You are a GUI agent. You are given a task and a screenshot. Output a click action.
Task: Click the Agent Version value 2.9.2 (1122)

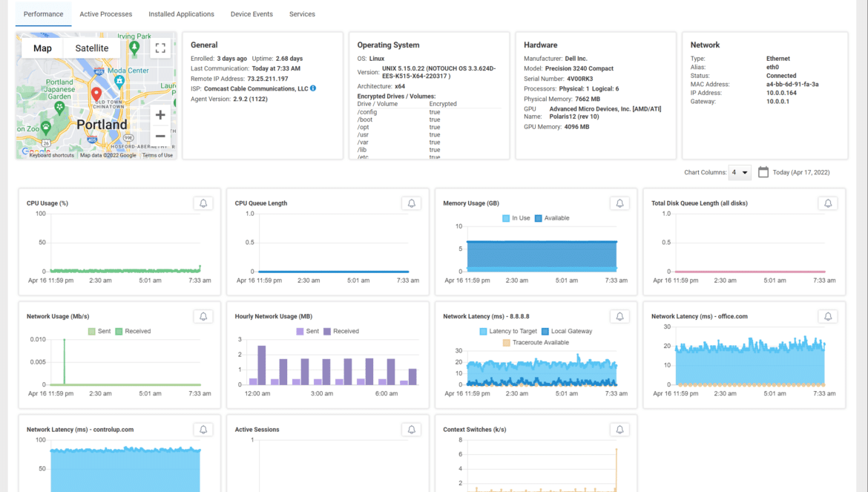pos(250,99)
